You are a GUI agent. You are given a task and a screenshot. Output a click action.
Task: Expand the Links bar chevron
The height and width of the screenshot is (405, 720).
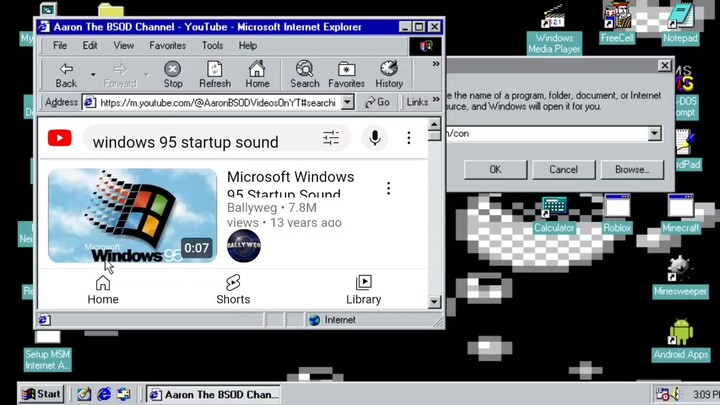point(436,99)
